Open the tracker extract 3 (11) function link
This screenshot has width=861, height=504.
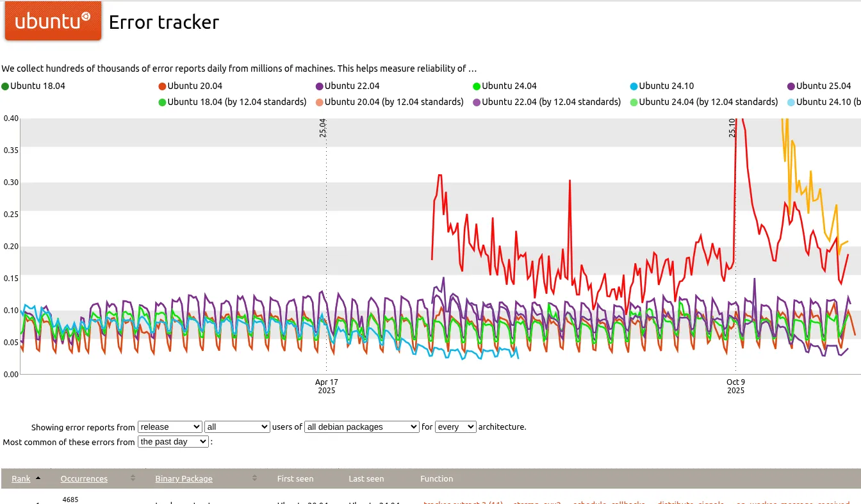[x=463, y=503]
